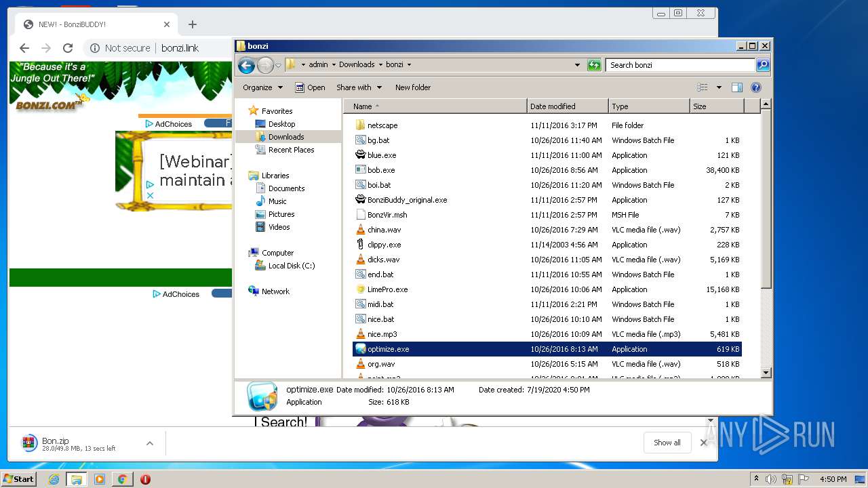Click the Explorer Back arrow button
868x488 pixels.
coord(246,65)
